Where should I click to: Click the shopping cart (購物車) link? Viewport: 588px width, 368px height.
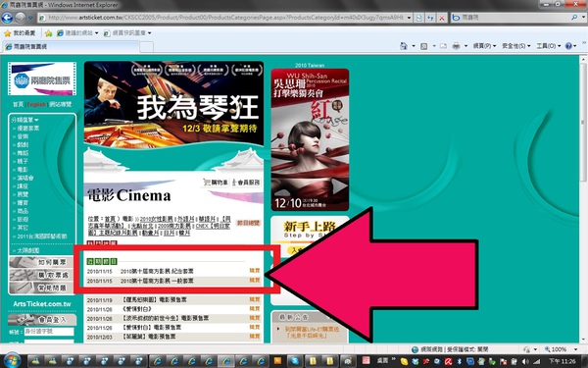tap(216, 183)
